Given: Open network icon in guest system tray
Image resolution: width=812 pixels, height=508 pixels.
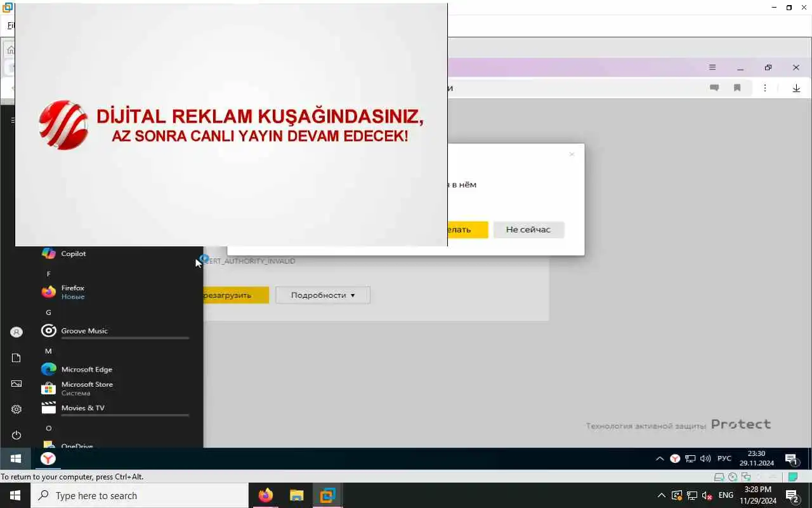Looking at the screenshot, I should 690,458.
